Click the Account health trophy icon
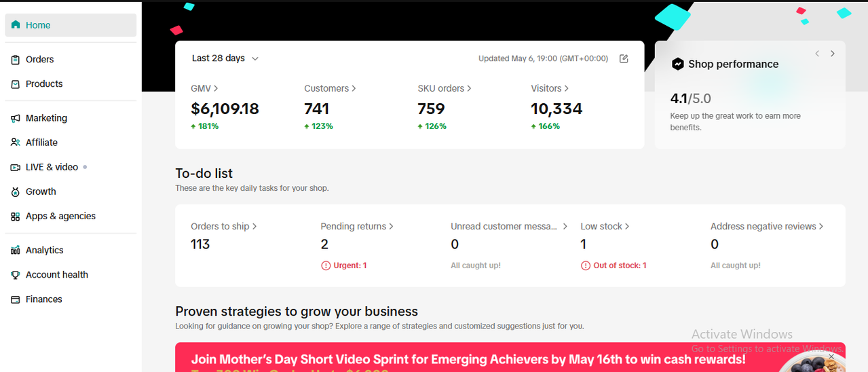This screenshot has width=868, height=372. tap(15, 275)
